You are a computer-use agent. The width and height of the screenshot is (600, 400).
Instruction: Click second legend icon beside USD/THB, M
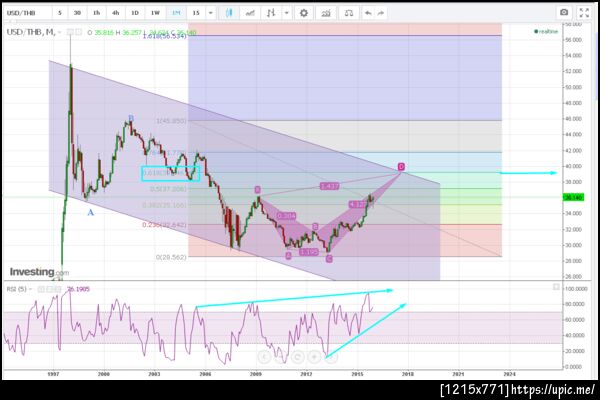[x=78, y=32]
